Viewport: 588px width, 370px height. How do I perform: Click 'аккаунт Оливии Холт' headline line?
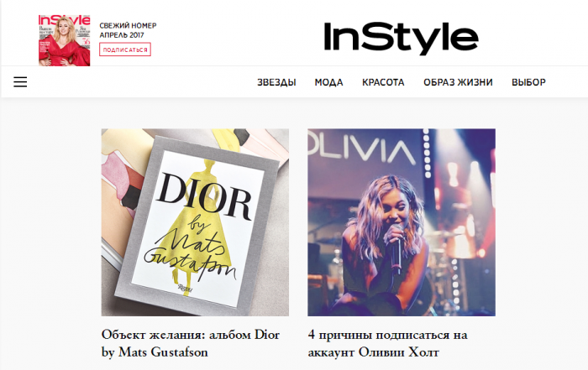click(374, 352)
